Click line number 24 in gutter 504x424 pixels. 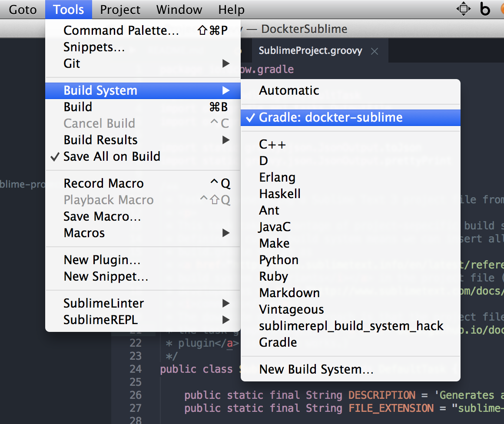pyautogui.click(x=135, y=369)
